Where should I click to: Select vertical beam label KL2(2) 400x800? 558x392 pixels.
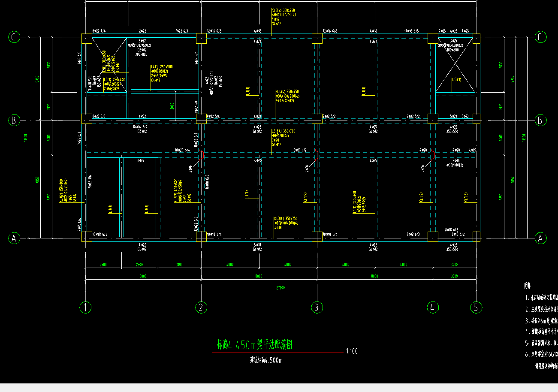(x=175, y=191)
